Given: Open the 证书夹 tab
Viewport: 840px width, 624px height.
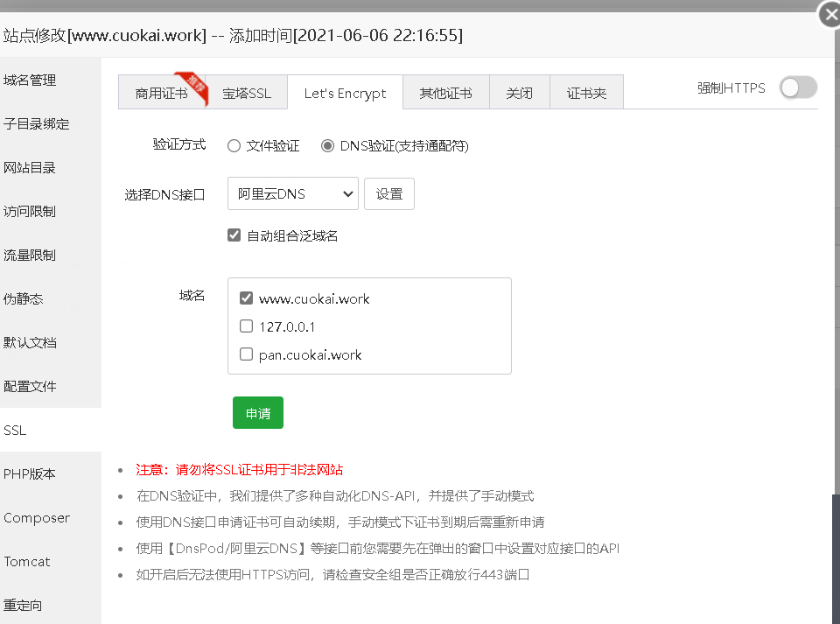Looking at the screenshot, I should (x=586, y=91).
